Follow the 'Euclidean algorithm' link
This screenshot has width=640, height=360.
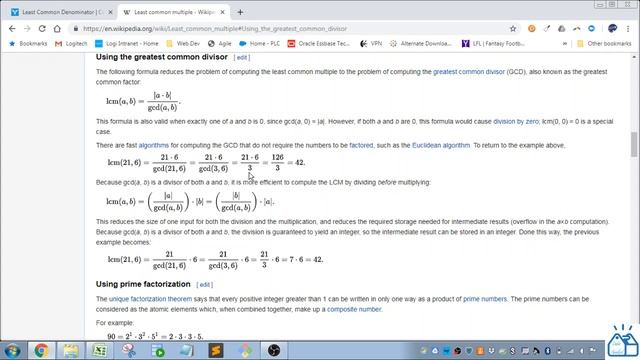[x=441, y=145]
